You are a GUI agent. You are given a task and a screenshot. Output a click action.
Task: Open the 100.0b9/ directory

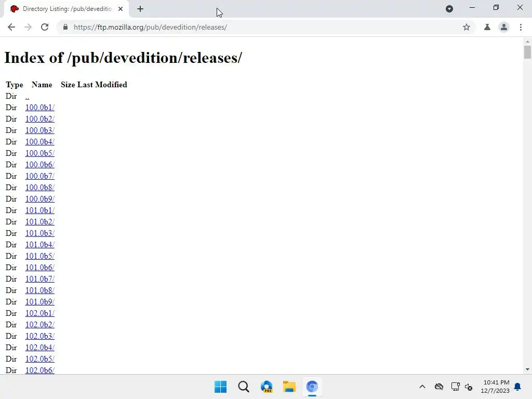39,199
